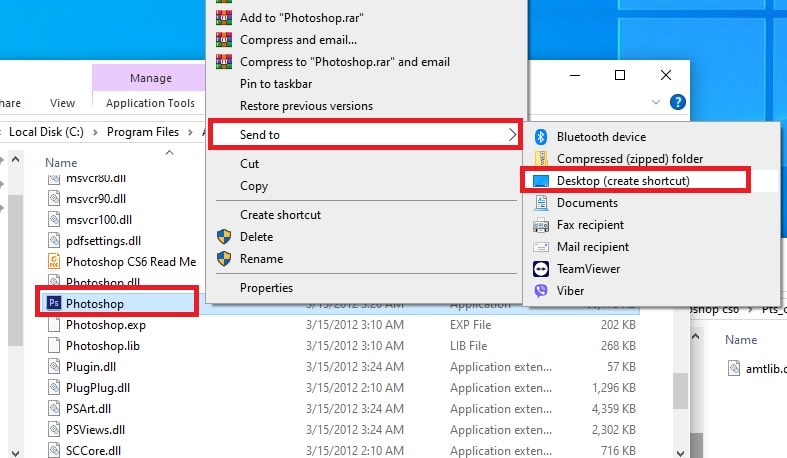The width and height of the screenshot is (787, 458).
Task: Expand the Local Disk (C:) breadcrumb arrow
Action: pos(95,132)
